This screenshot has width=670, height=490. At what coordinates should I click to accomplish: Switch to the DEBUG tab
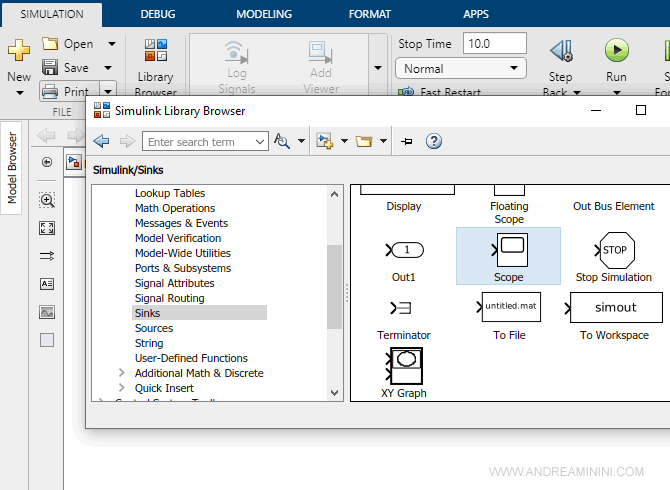click(x=158, y=14)
